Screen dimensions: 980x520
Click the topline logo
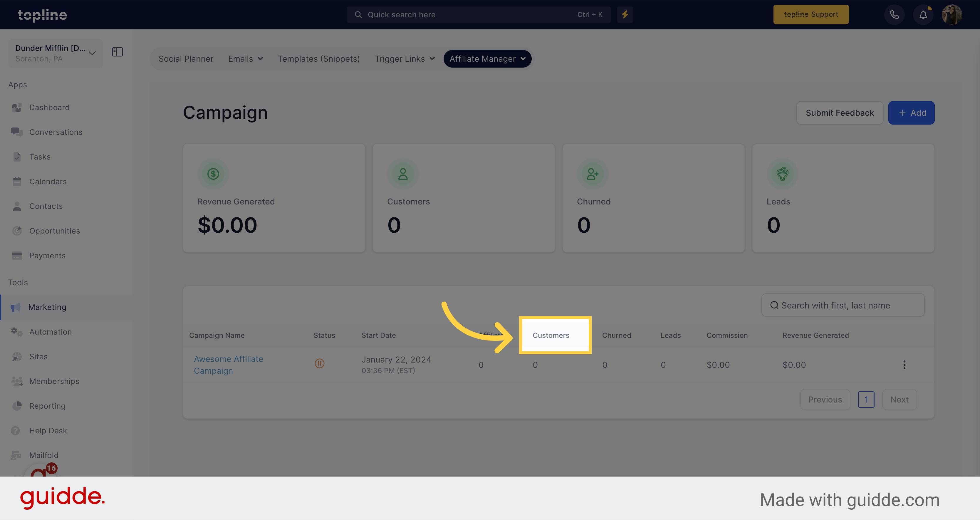[x=42, y=15]
